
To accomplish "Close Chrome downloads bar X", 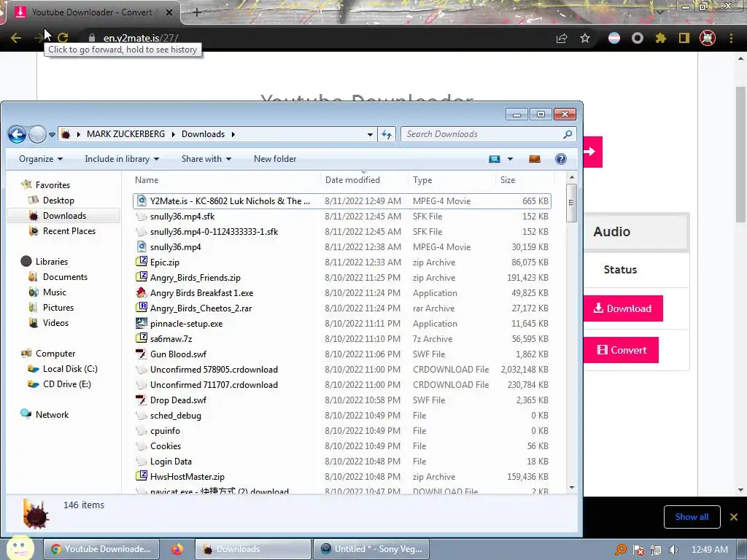I will (x=734, y=517).
